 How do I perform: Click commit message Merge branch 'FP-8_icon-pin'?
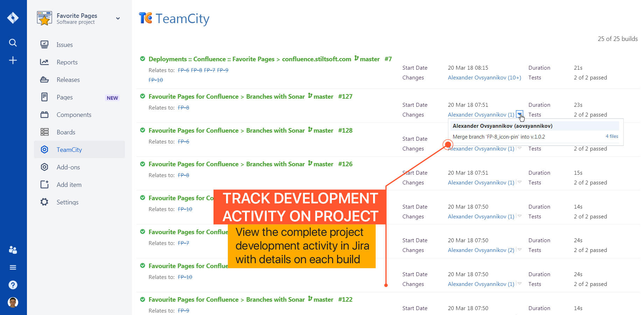coord(499,137)
